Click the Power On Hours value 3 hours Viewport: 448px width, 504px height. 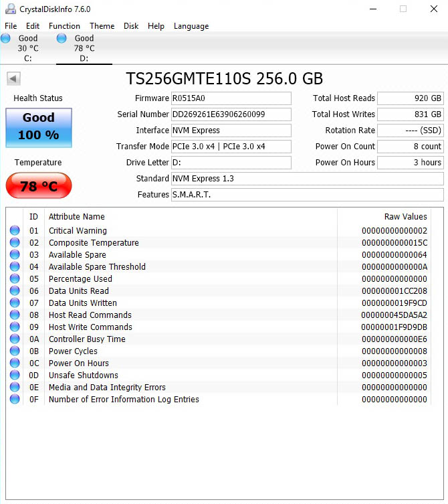pyautogui.click(x=411, y=163)
